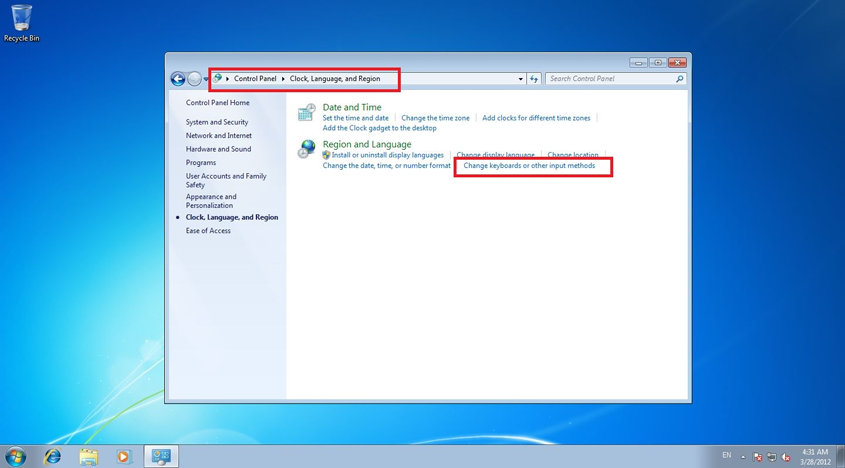The height and width of the screenshot is (468, 845).
Task: Open the address bar history dropdown
Action: point(521,79)
